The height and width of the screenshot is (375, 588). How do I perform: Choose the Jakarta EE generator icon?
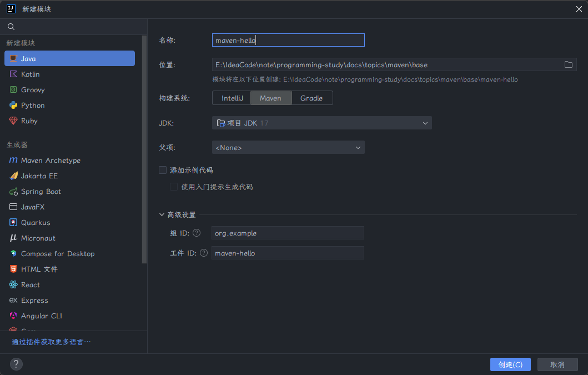(x=13, y=176)
